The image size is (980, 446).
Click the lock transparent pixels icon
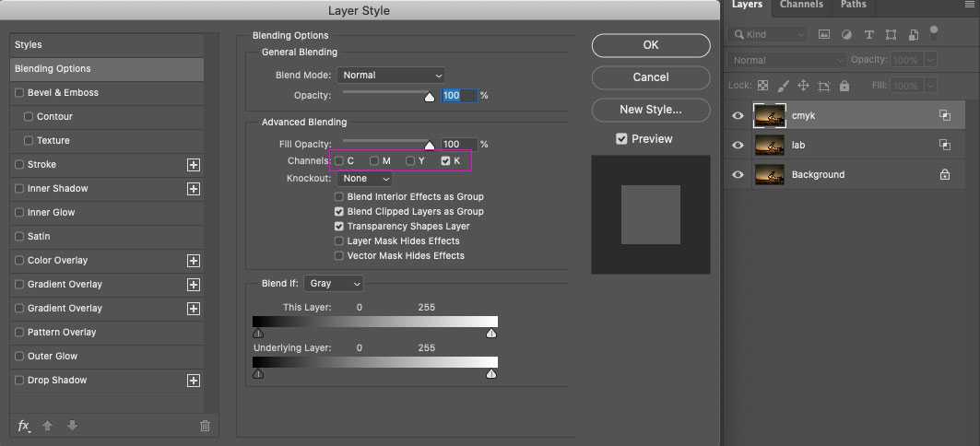coord(762,86)
